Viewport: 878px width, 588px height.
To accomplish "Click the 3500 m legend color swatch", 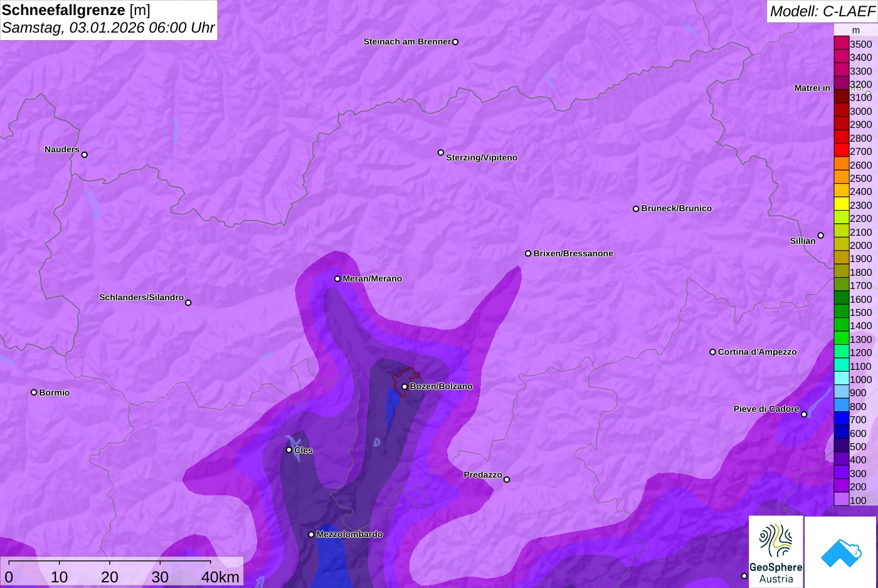I will [842, 43].
